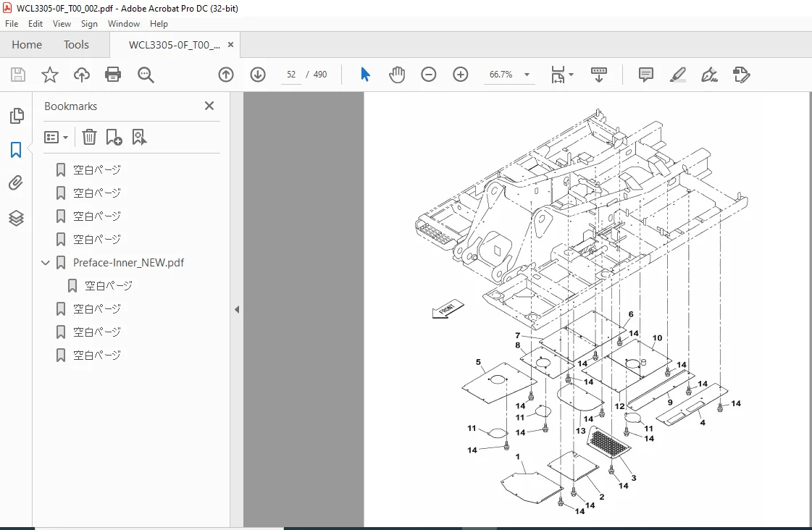The image size is (812, 530).
Task: Click the 490 total pages label
Action: tap(320, 75)
